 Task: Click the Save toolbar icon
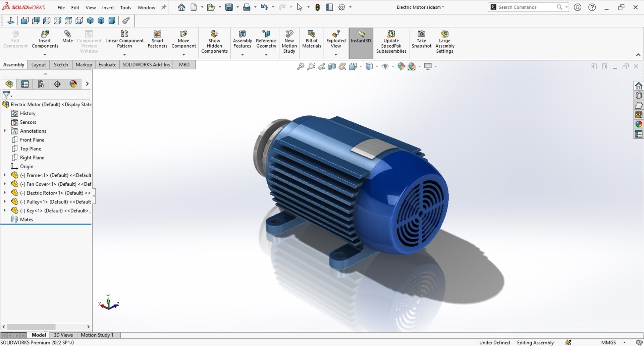click(229, 7)
